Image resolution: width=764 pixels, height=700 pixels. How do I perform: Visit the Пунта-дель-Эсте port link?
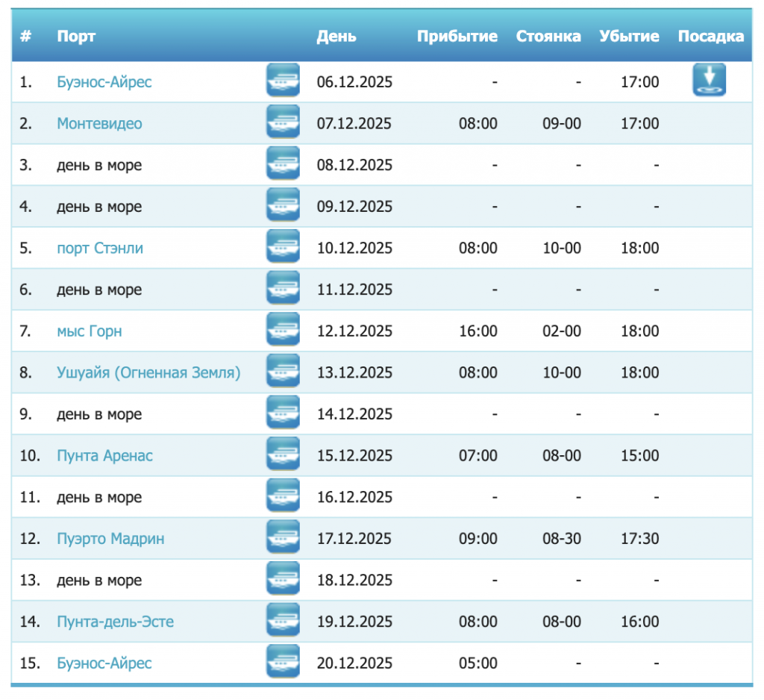(115, 621)
